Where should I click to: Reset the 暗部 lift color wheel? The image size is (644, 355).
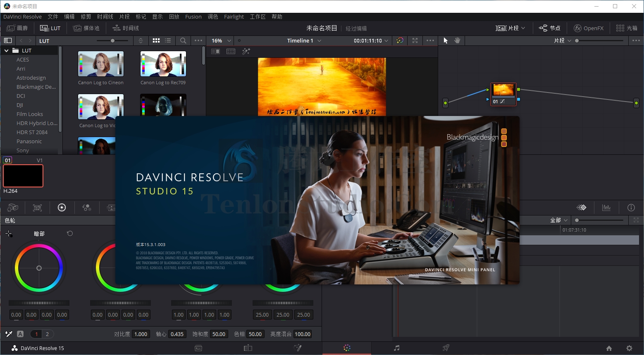[x=70, y=233]
